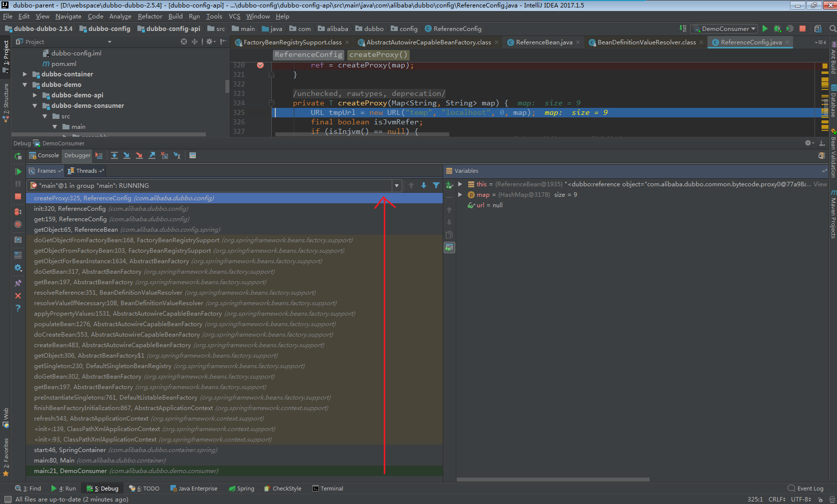Toggle the breakpoint at line 320
This screenshot has width=837, height=504.
(x=260, y=65)
